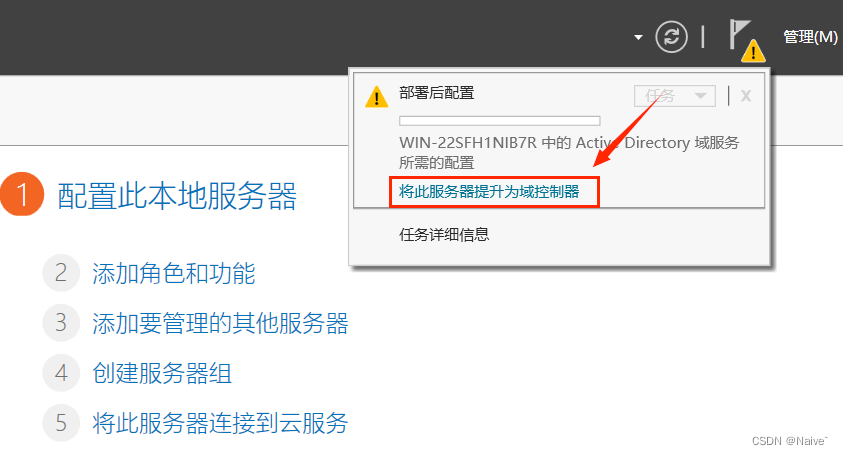The image size is (843, 455).
Task: Open the 任务 dropdown in the notification
Action: click(x=675, y=96)
